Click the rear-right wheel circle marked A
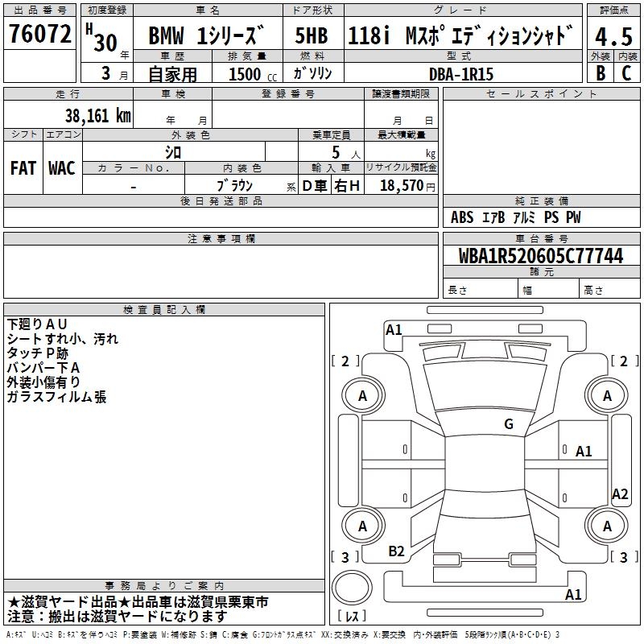Image resolution: width=644 pixels, height=644 pixels. coord(607,526)
